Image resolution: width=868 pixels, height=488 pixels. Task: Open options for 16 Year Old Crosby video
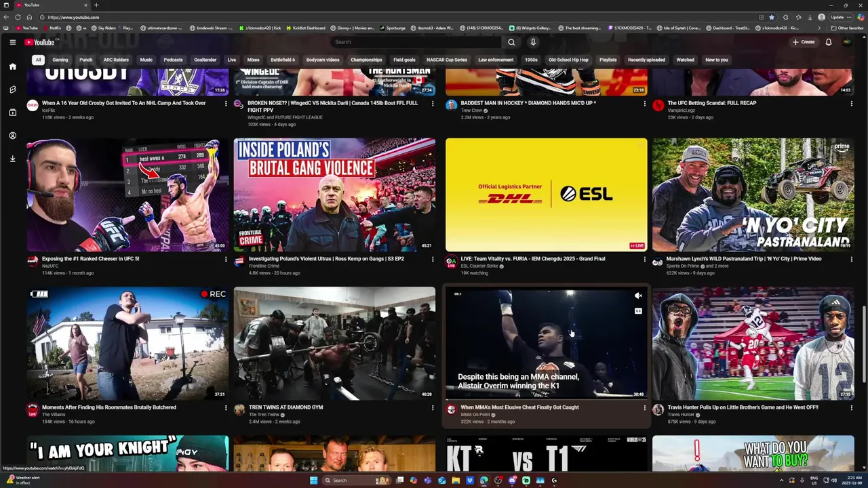(x=226, y=103)
